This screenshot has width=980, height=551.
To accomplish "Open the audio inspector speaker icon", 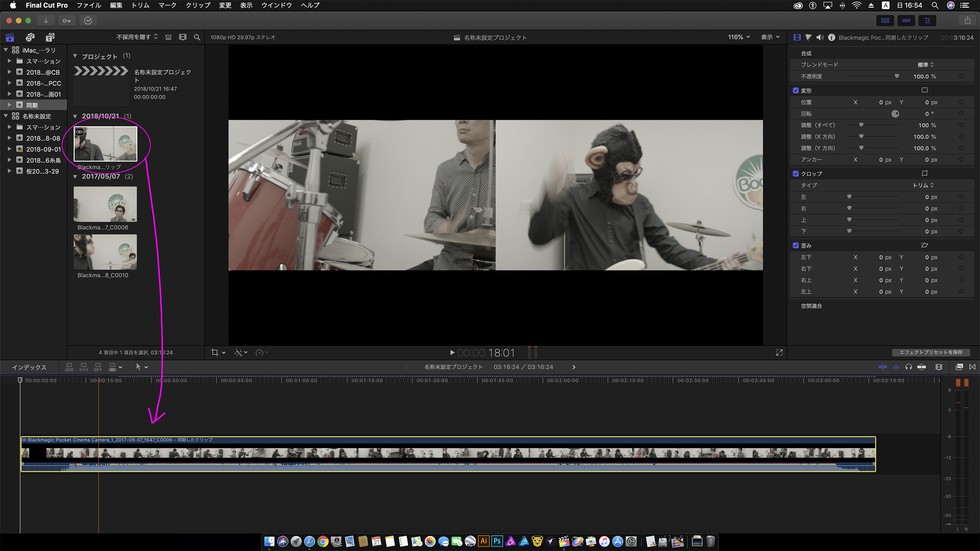I will pos(820,37).
